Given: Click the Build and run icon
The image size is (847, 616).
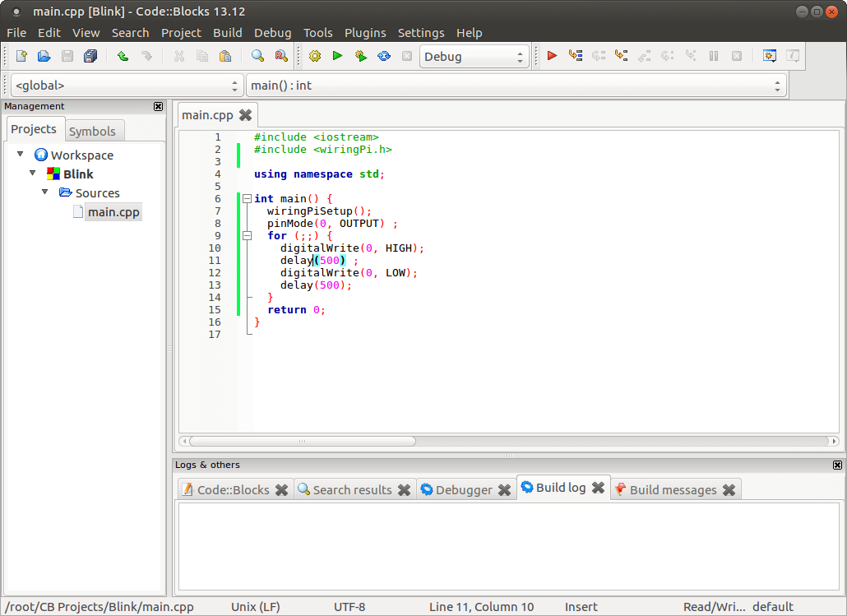Looking at the screenshot, I should click(361, 56).
